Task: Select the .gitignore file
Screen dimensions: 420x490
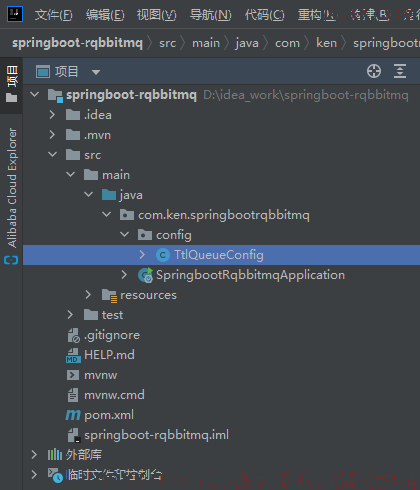Action: (x=104, y=335)
